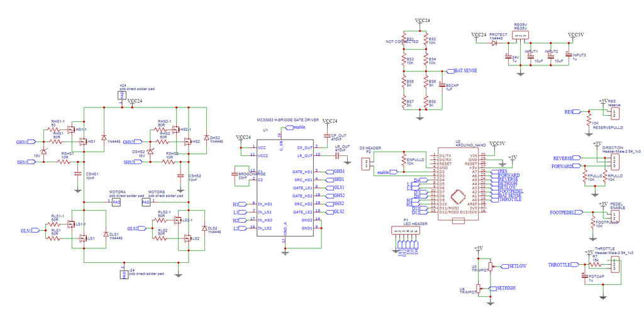Click the LR_OUT 470nF capacitor
Viewport: 644px width, 317px height.
pos(338,156)
